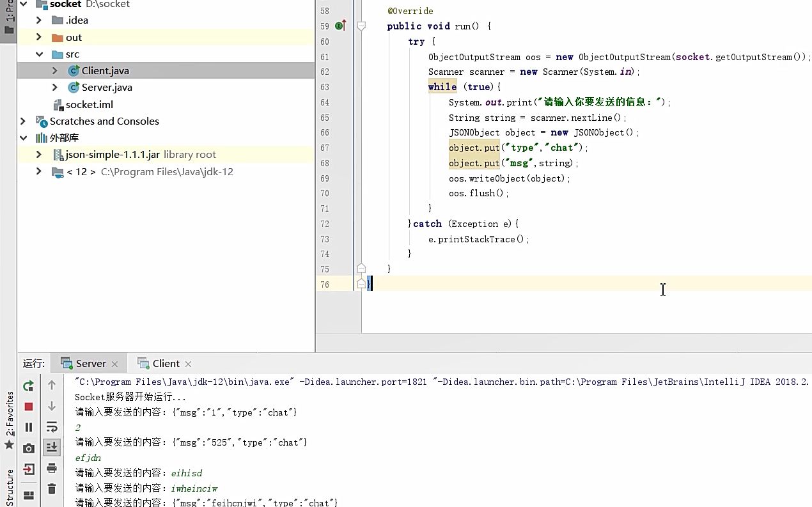Image resolution: width=812 pixels, height=507 pixels.
Task: Open the Client.java file
Action: [x=104, y=70]
